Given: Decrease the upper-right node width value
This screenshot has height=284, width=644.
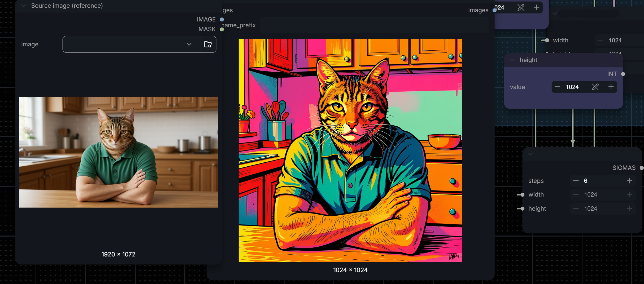Looking at the screenshot, I should point(601,40).
